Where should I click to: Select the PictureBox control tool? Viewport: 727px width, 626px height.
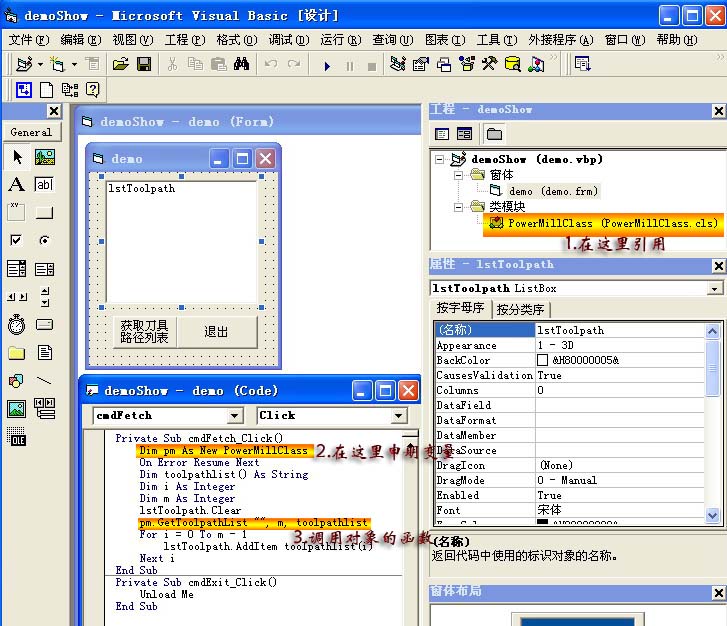tap(45, 157)
